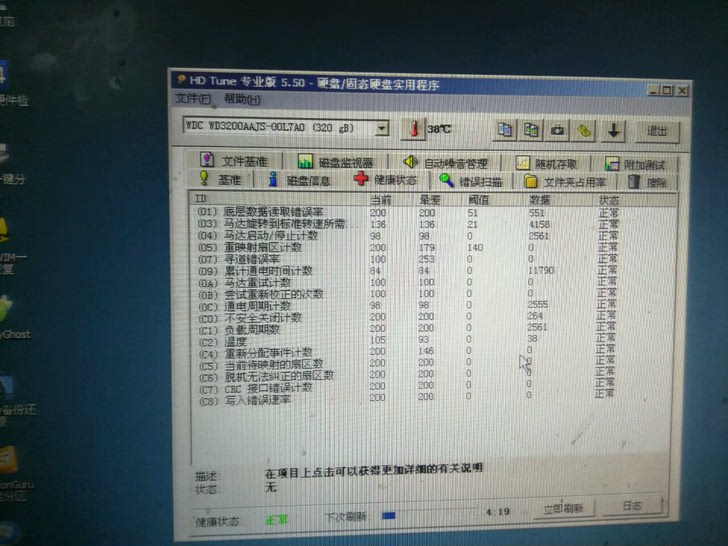Click the data value 11790

541,270
